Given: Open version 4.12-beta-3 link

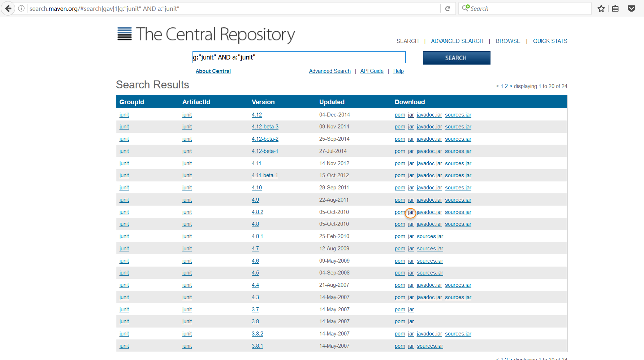Looking at the screenshot, I should pyautogui.click(x=265, y=127).
